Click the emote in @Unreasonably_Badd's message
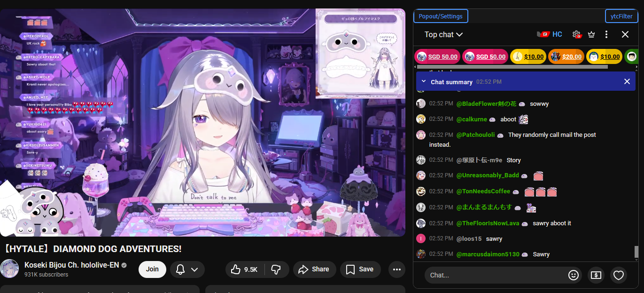The image size is (644, 293). (538, 176)
